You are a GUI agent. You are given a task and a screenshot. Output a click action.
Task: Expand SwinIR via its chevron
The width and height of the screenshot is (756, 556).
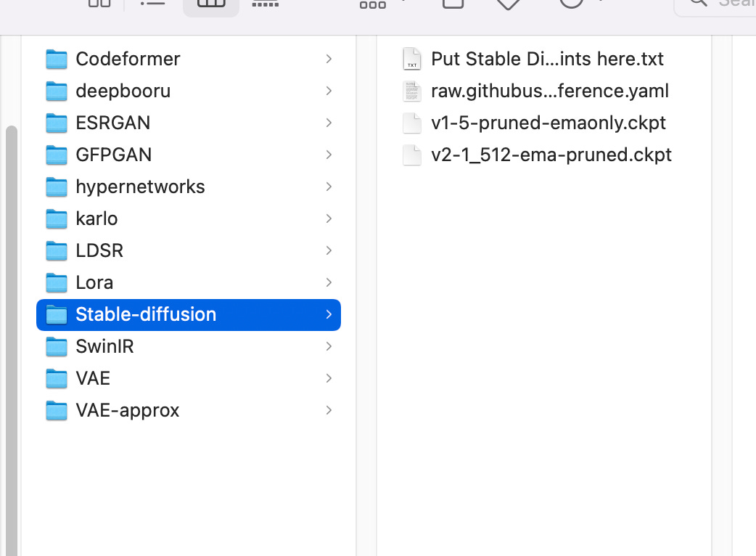(x=329, y=346)
